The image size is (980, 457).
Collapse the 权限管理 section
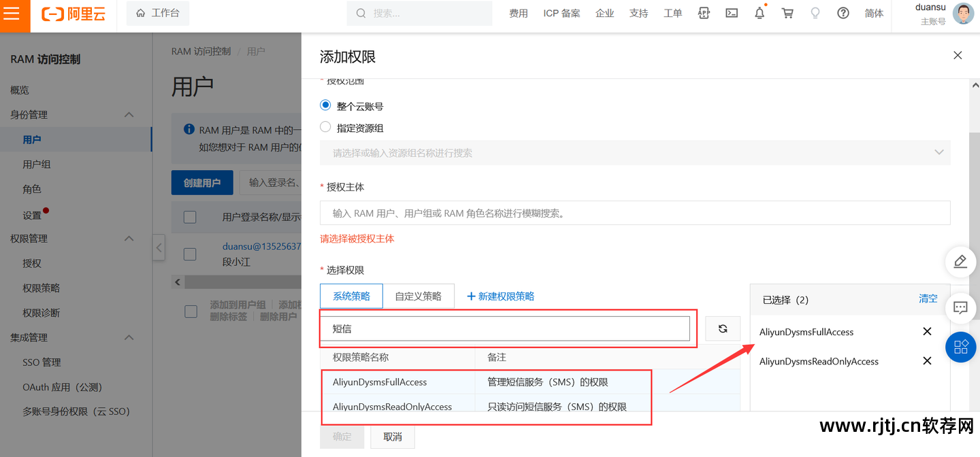(x=129, y=239)
